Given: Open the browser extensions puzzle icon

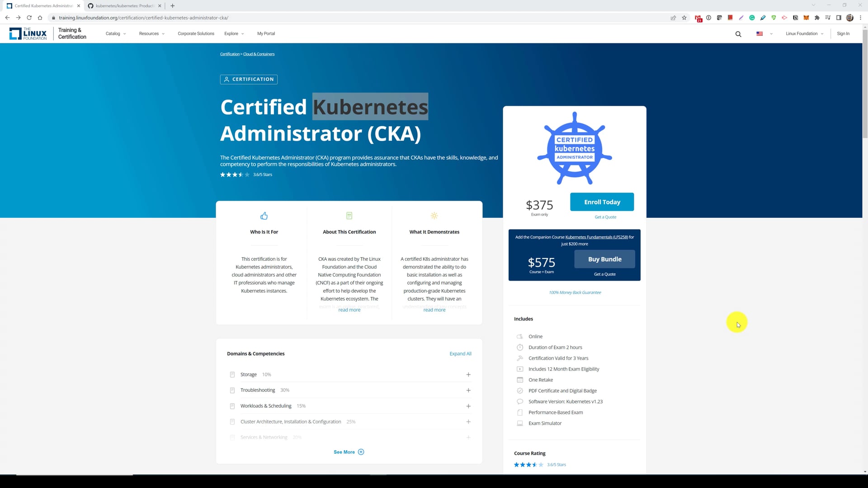Looking at the screenshot, I should tap(817, 18).
